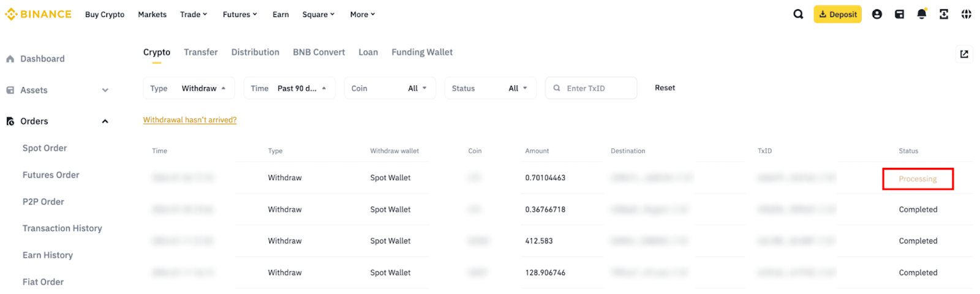Reset the filters with Reset button
The image size is (980, 294).
[665, 88]
